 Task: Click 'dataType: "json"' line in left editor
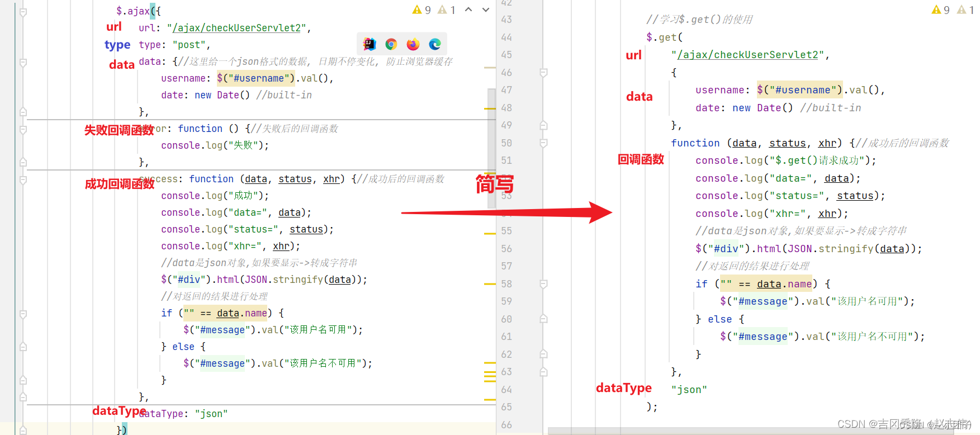[x=183, y=414]
